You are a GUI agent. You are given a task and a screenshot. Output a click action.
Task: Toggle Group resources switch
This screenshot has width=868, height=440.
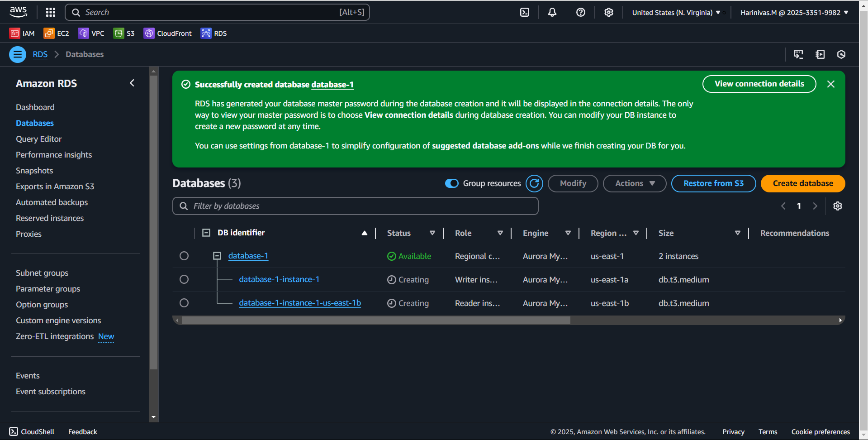(452, 183)
